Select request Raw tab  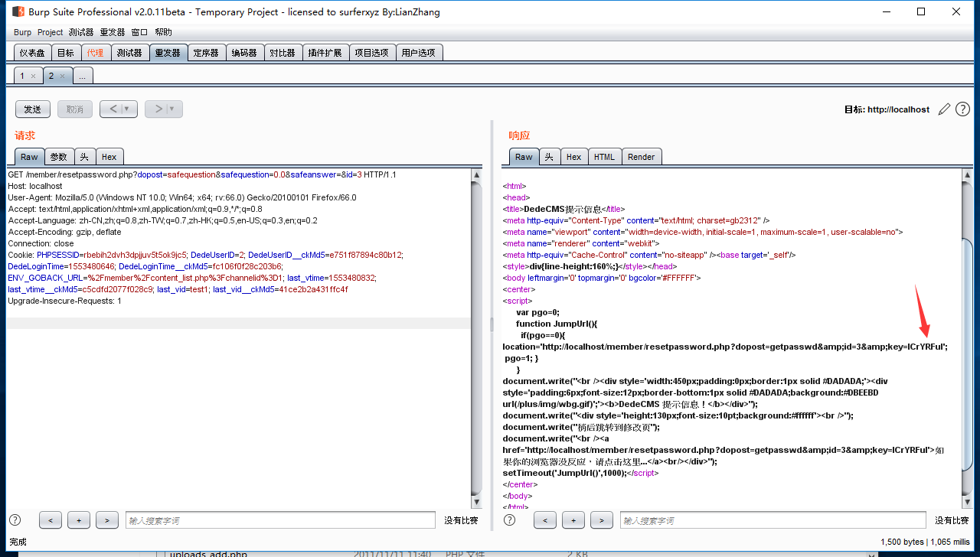[x=29, y=157]
